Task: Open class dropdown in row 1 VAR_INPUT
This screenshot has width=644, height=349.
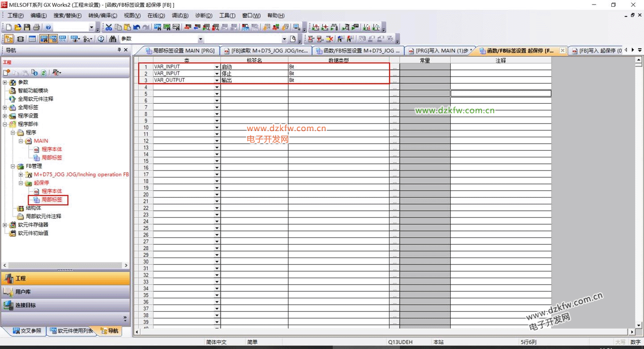Action: pos(217,67)
